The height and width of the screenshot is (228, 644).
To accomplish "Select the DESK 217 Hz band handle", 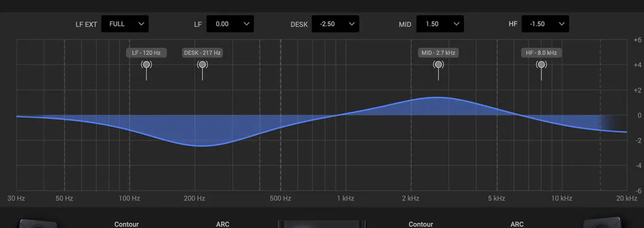I will coord(202,64).
